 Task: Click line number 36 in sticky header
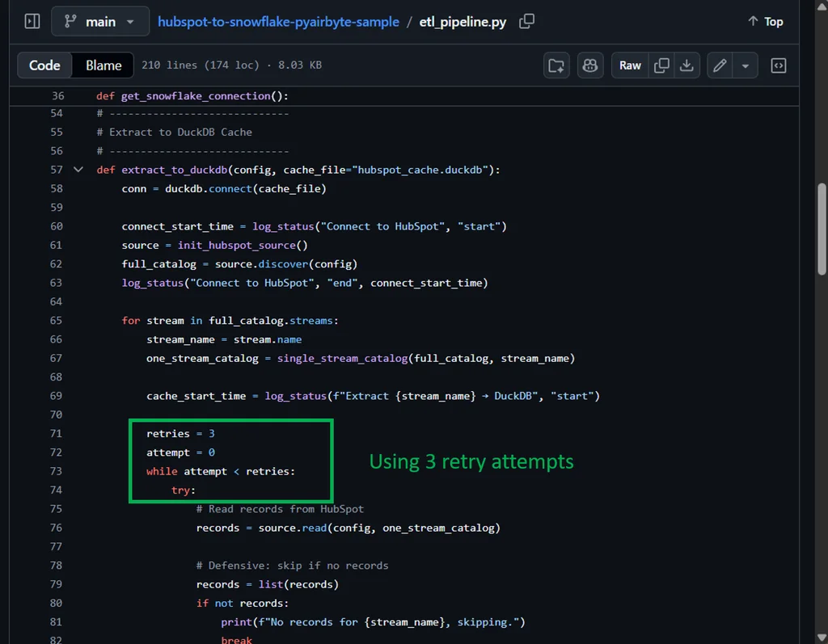coord(57,95)
